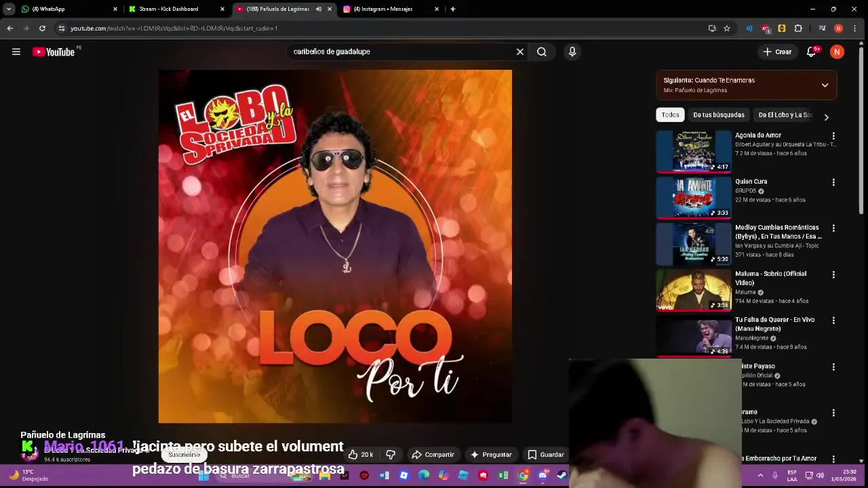This screenshot has width=868, height=488.
Task: Open YouTube notifications bell
Action: [x=811, y=52]
